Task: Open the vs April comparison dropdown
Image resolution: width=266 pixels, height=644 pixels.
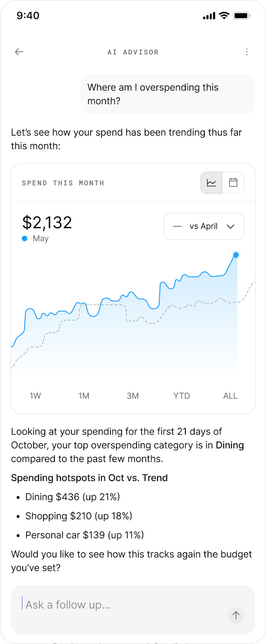Action: click(204, 226)
